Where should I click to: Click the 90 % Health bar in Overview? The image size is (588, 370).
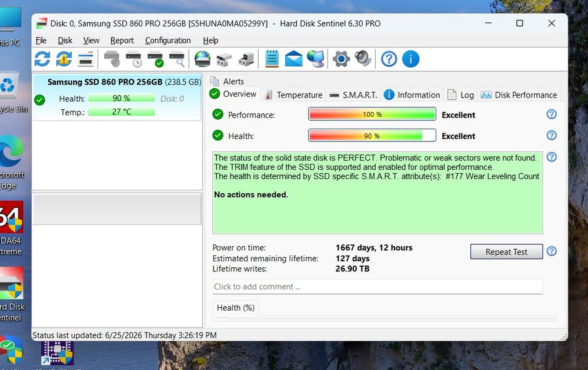coord(372,136)
